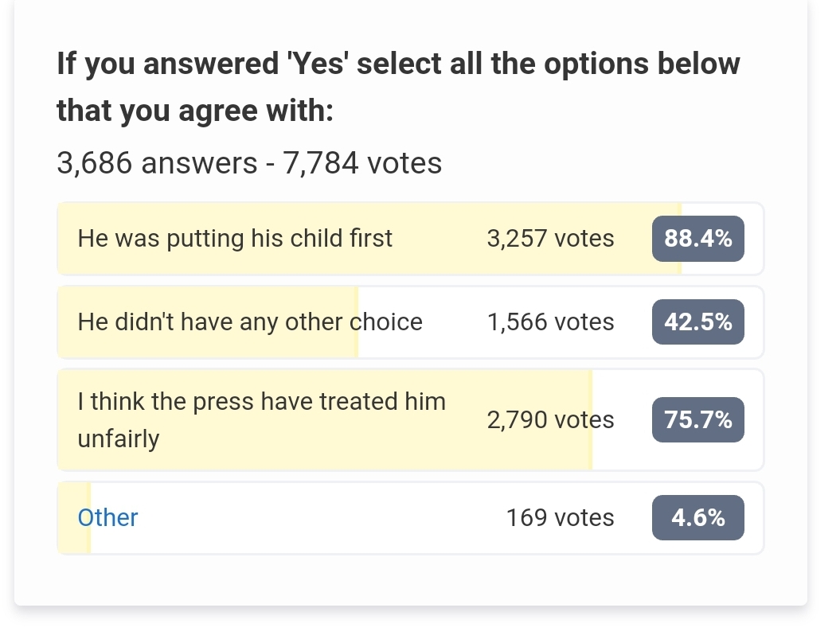Image resolution: width=840 pixels, height=643 pixels.
Task: Click the 88.4% percentage badge
Action: pos(698,239)
